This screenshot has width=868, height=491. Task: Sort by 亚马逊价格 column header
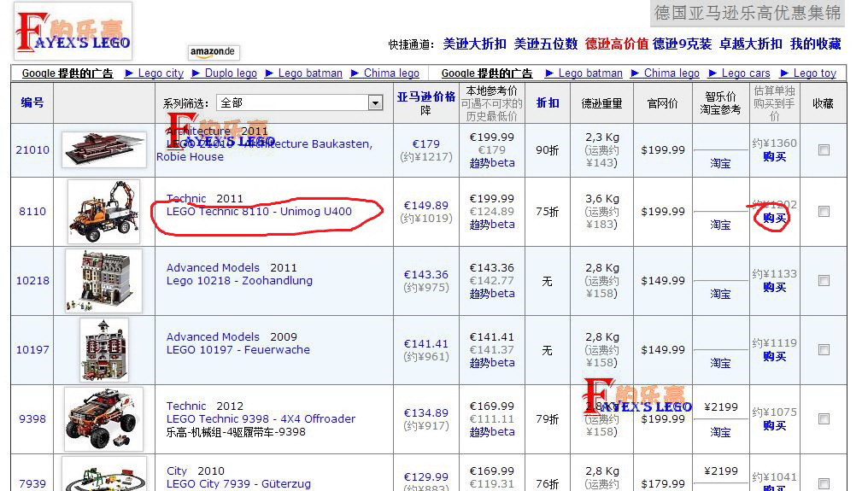click(x=425, y=96)
